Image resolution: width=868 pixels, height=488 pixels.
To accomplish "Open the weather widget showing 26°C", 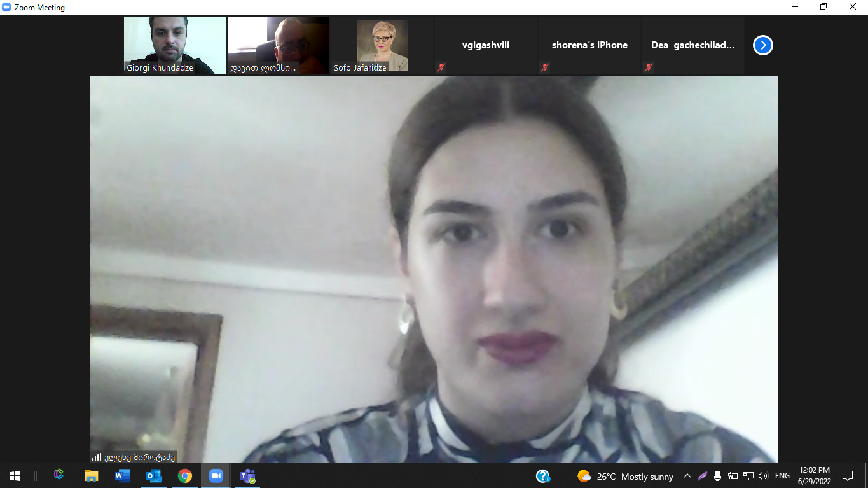I will [x=625, y=477].
